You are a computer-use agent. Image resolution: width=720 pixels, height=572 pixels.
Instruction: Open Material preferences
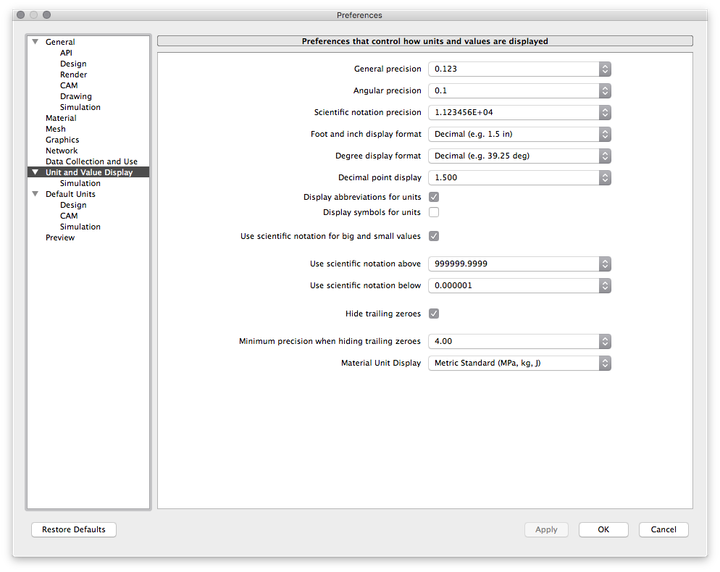tap(61, 118)
